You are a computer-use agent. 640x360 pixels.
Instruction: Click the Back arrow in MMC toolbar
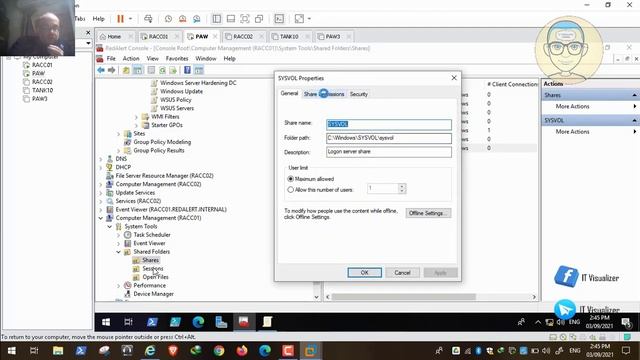[x=101, y=70]
